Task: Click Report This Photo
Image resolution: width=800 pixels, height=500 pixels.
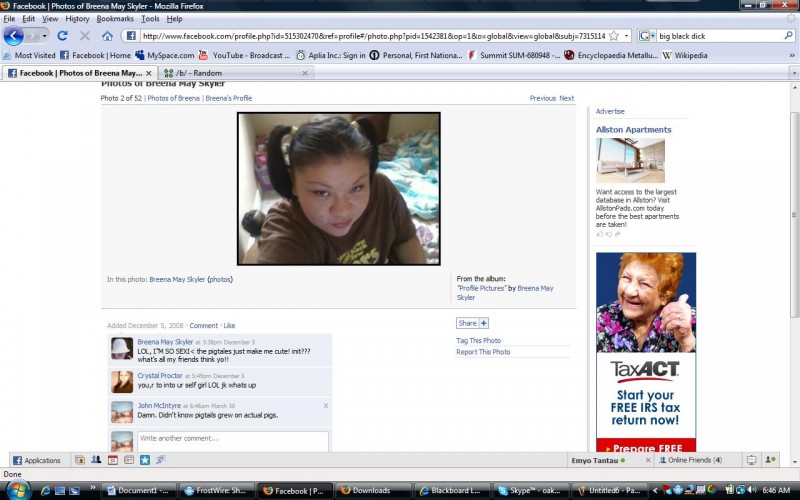Action: [483, 352]
